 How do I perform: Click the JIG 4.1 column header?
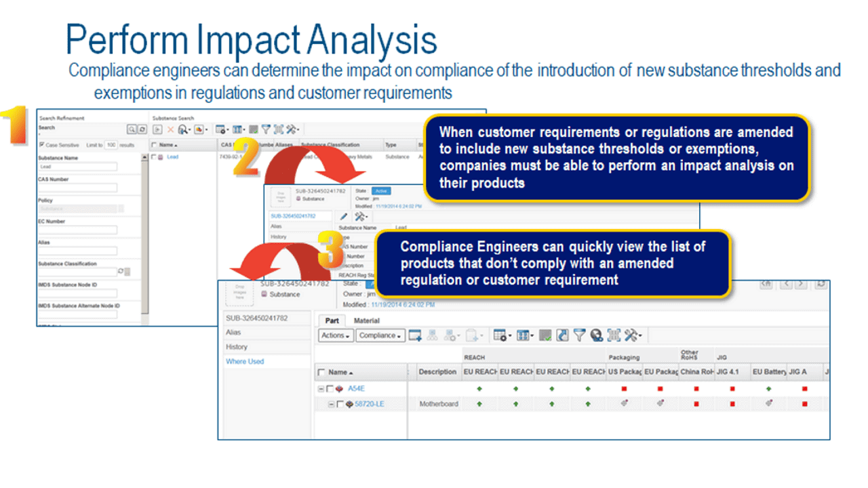pyautogui.click(x=732, y=372)
